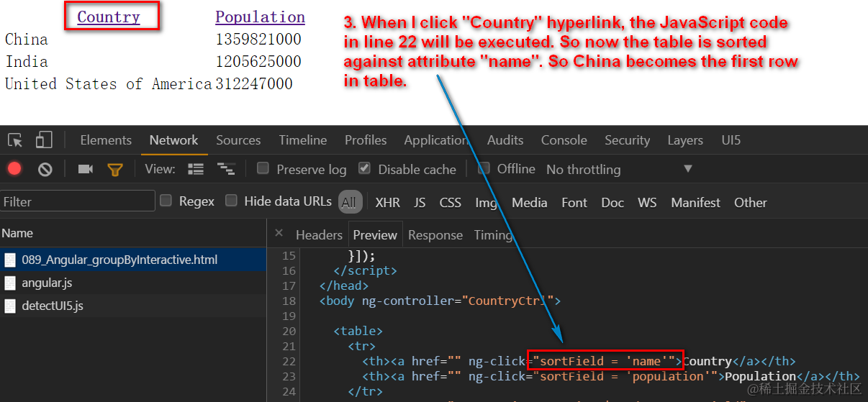Open the Sources panel tab
The width and height of the screenshot is (868, 402).
click(238, 140)
